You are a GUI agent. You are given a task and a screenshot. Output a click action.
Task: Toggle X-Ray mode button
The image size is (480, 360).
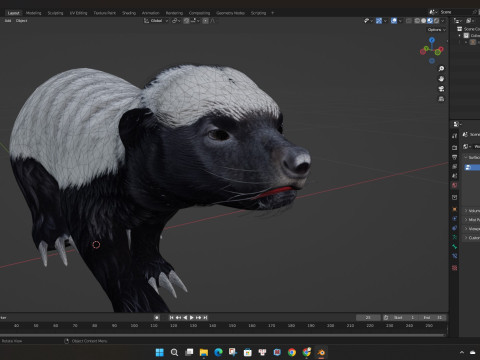tap(409, 21)
